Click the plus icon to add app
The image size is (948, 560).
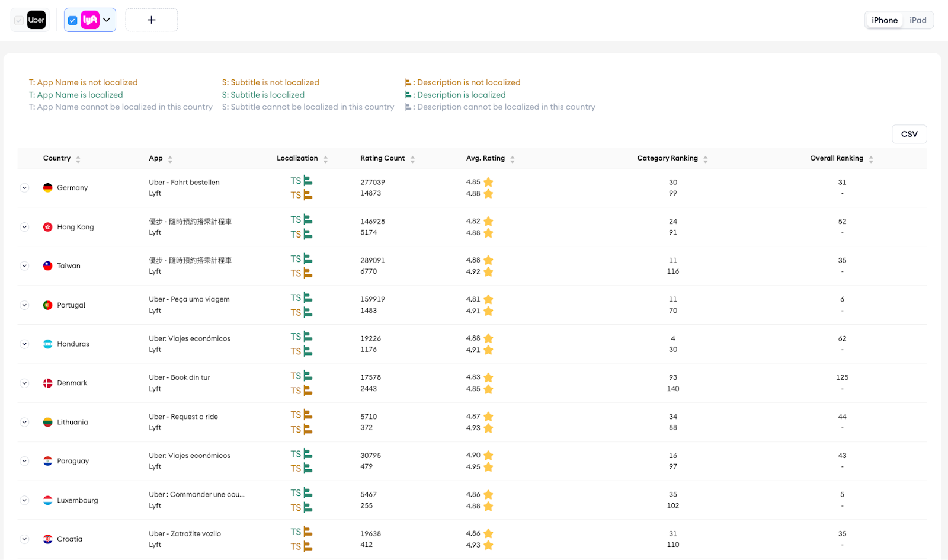[152, 20]
